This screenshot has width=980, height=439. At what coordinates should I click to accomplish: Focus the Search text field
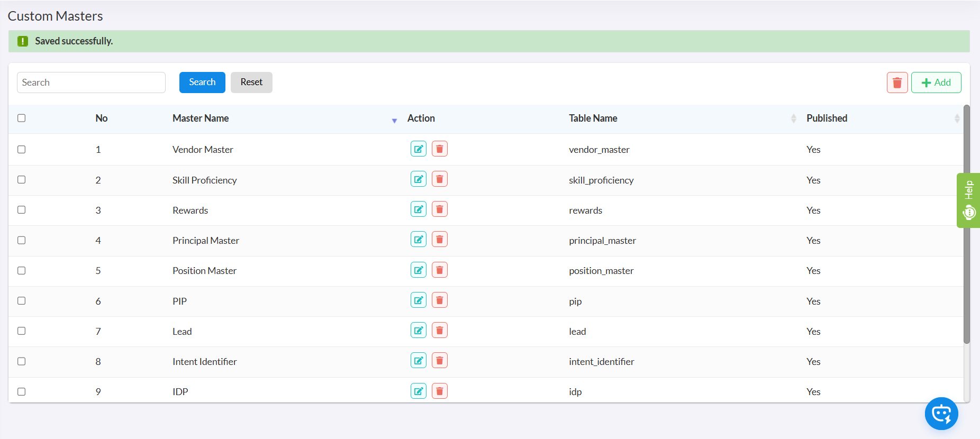point(91,83)
